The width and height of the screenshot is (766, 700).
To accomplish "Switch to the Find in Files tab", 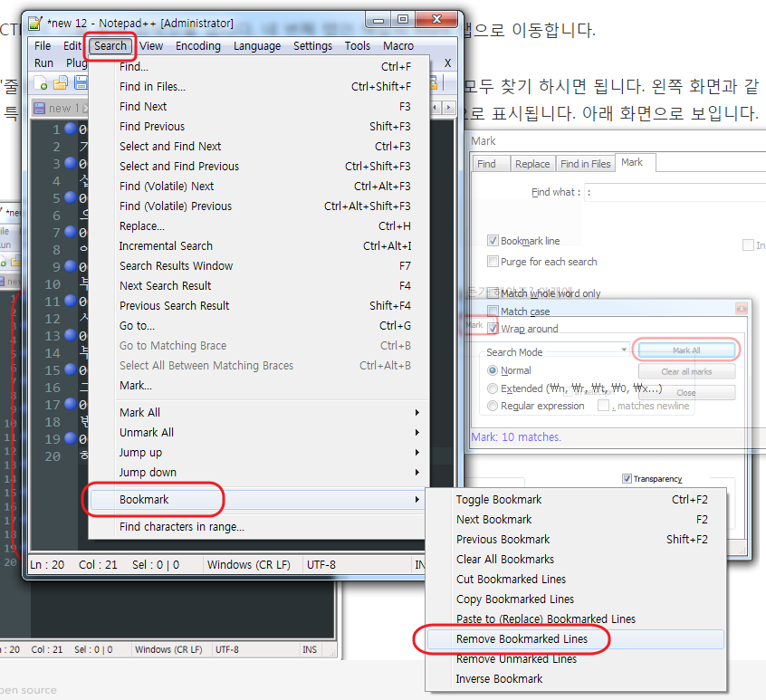I will (x=585, y=164).
